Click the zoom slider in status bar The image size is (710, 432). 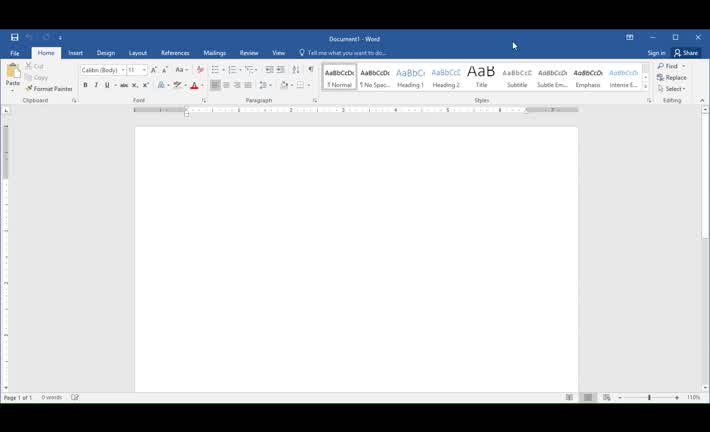tap(649, 398)
